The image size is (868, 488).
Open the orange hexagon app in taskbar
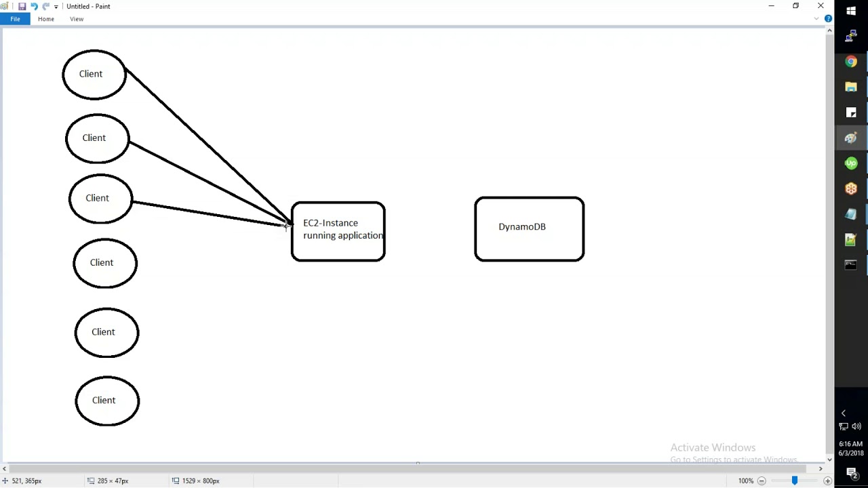tap(851, 188)
